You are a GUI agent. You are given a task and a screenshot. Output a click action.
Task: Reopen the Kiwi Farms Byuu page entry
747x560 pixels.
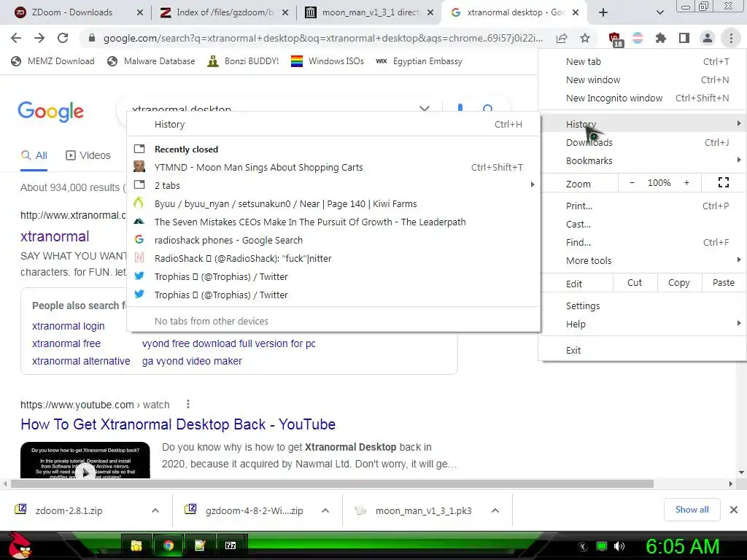[x=333, y=203]
